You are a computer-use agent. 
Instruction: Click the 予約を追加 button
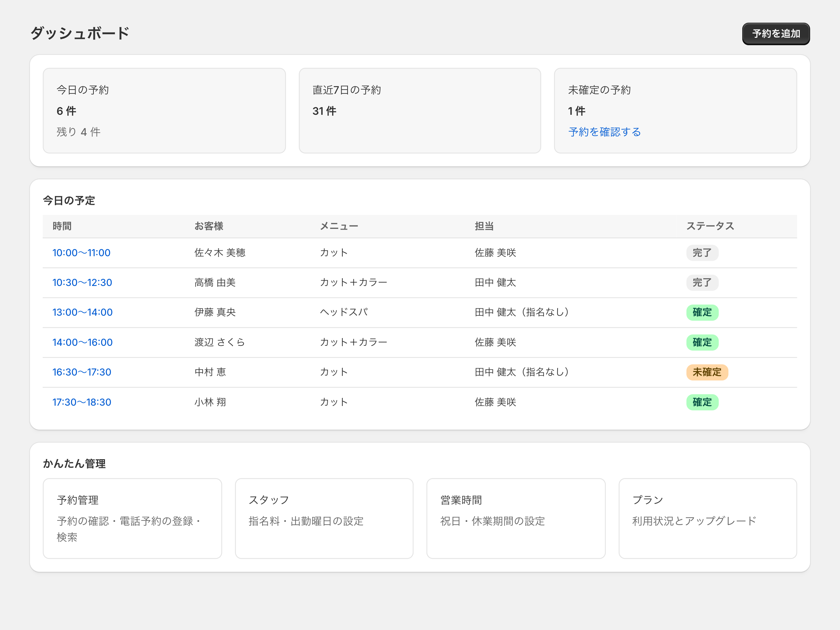tap(776, 34)
